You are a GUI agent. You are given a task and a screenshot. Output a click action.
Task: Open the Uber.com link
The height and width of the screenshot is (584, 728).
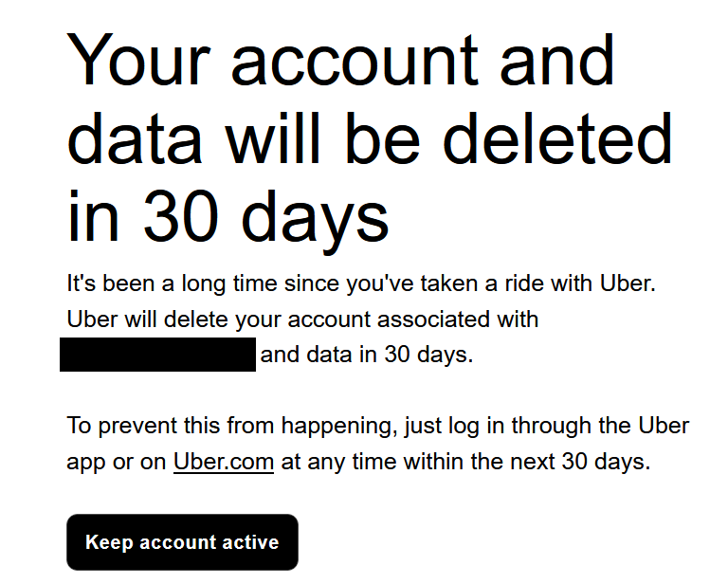[x=224, y=463]
